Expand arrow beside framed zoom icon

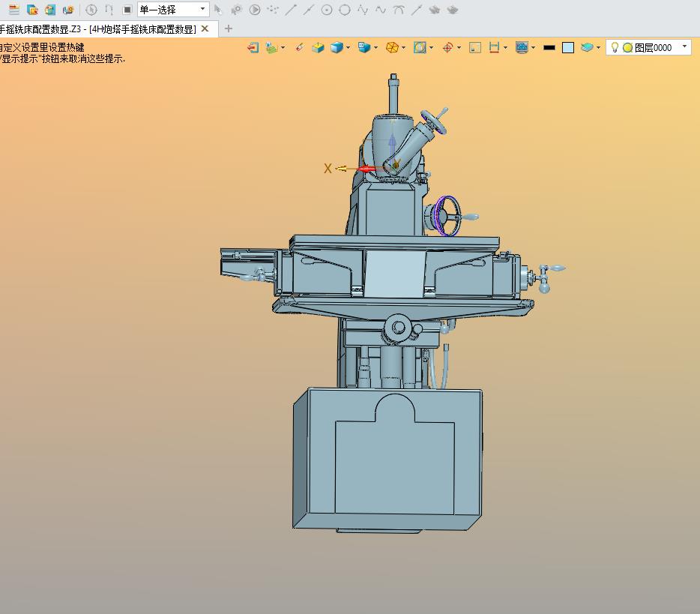[x=431, y=47]
